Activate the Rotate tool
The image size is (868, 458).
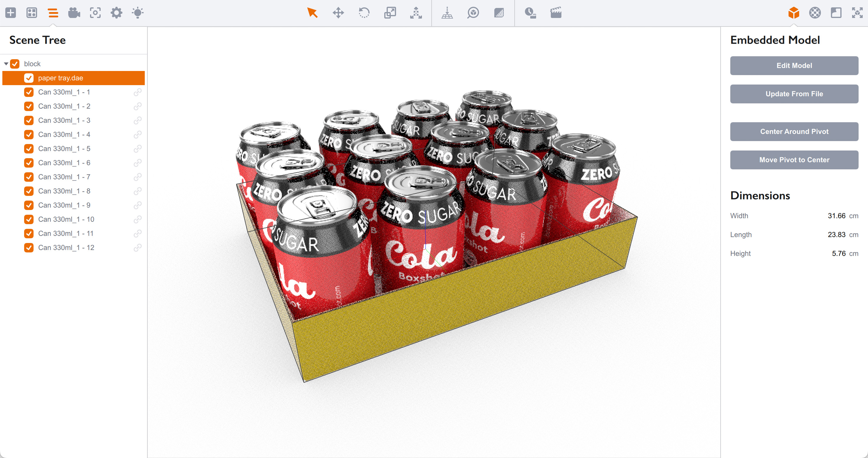(x=364, y=13)
